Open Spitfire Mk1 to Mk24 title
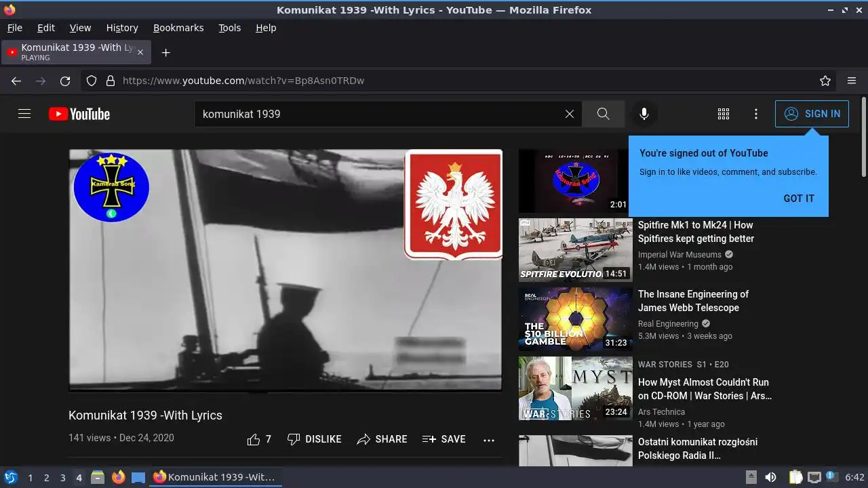 coord(696,232)
